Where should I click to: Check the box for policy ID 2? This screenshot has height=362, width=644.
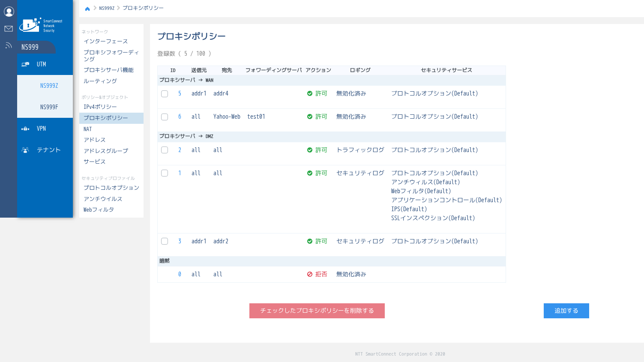(x=165, y=150)
